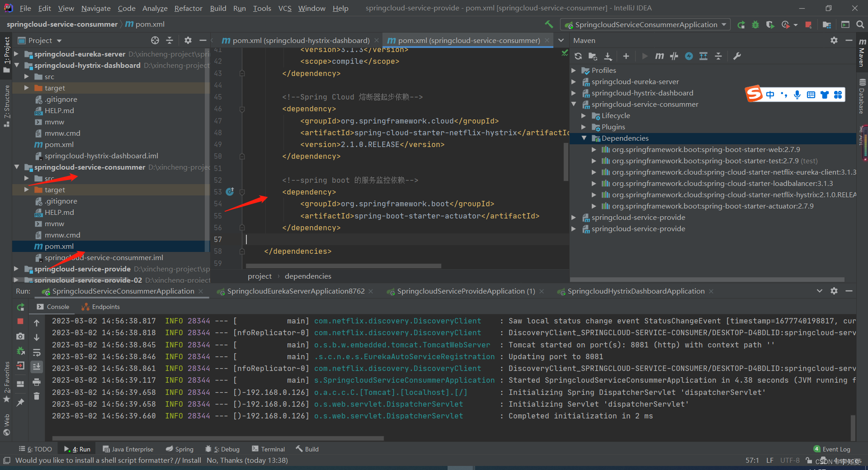Click Add Maven Projects plus icon

[626, 56]
